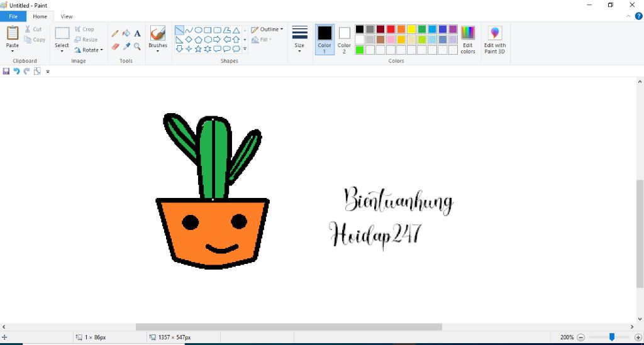This screenshot has width=644, height=345.
Task: Click the Save icon in quick access toolbar
Action: [6, 72]
